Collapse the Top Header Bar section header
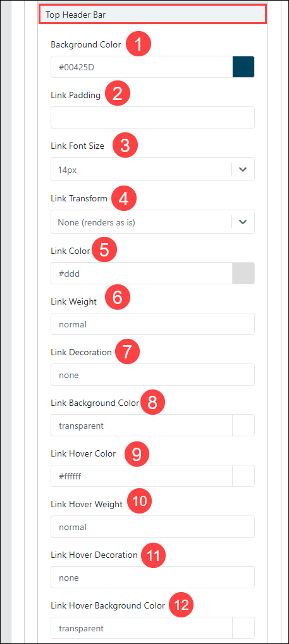Viewport: 289px width, 644px height. (x=152, y=15)
